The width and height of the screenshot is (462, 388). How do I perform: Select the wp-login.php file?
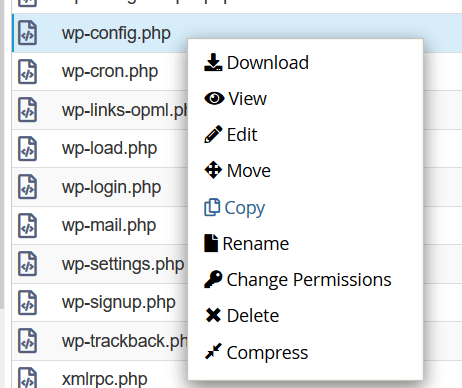point(111,188)
